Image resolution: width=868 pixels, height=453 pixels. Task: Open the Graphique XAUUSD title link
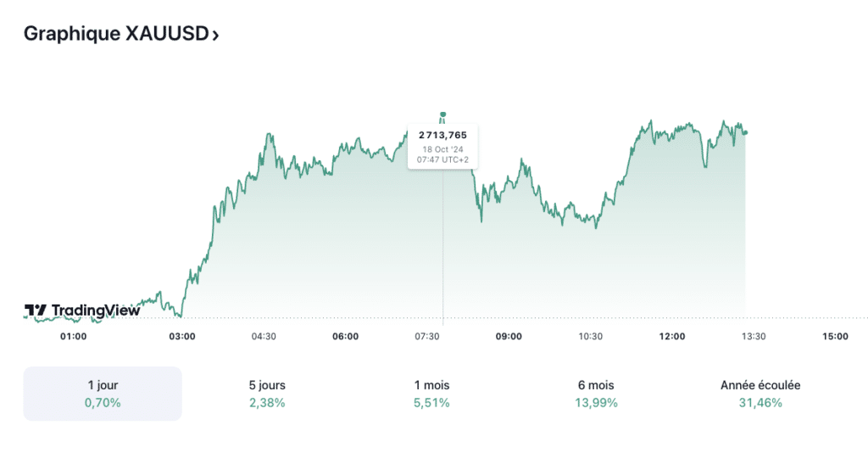click(116, 34)
